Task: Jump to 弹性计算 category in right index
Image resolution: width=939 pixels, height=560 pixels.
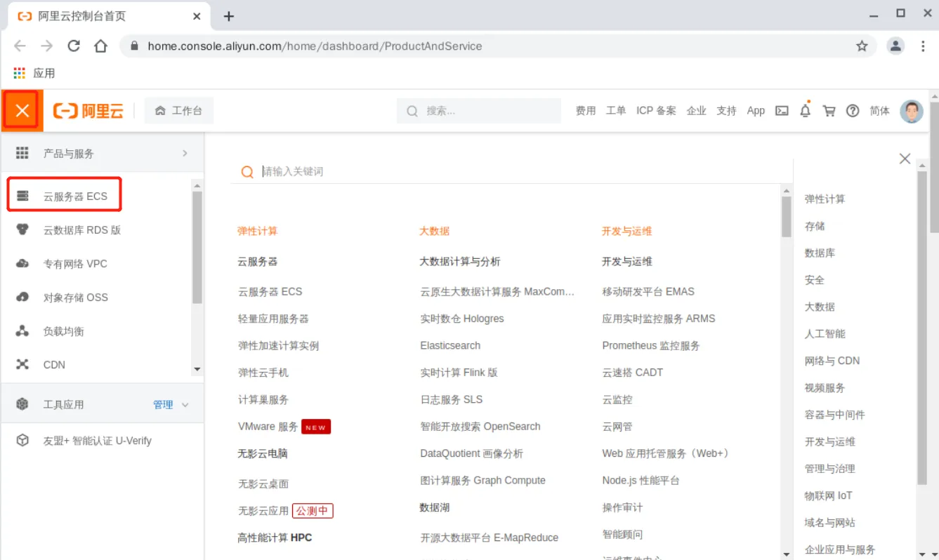Action: pyautogui.click(x=825, y=199)
